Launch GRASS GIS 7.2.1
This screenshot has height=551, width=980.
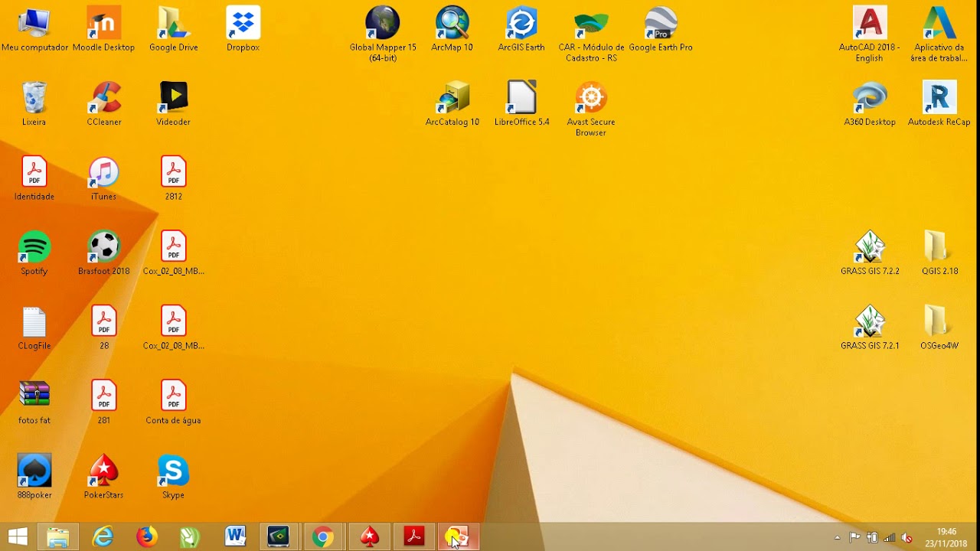[870, 328]
